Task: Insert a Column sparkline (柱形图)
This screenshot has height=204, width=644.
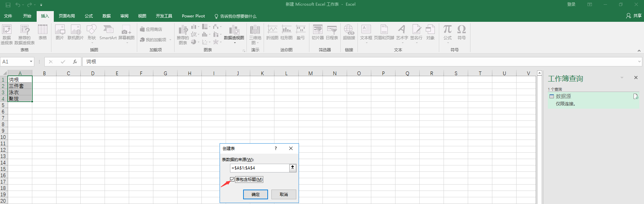Action: point(287,32)
